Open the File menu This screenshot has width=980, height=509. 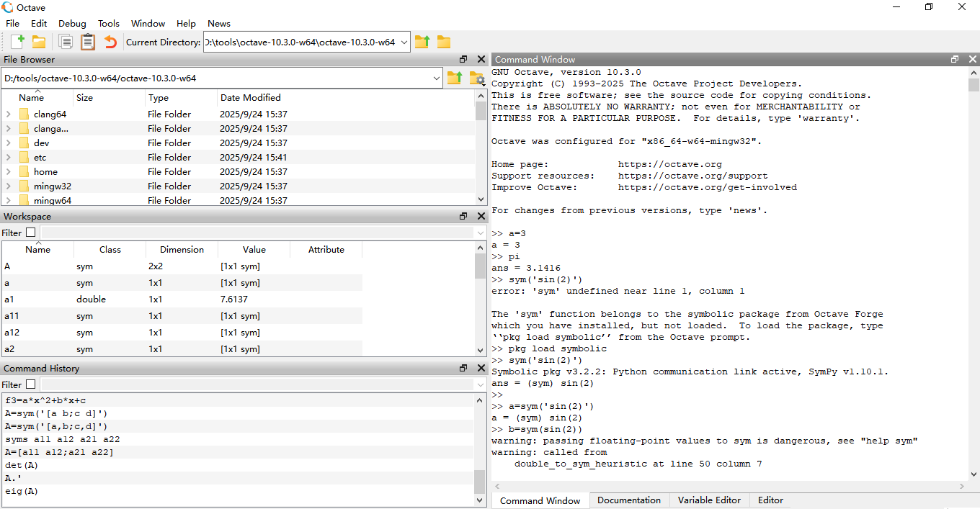coord(12,23)
